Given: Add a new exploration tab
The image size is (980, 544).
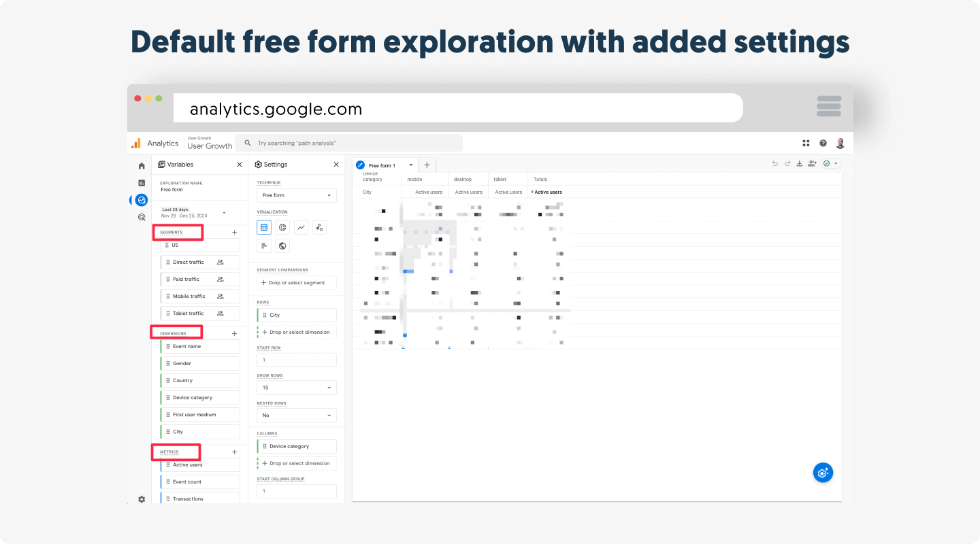Looking at the screenshot, I should click(x=427, y=165).
